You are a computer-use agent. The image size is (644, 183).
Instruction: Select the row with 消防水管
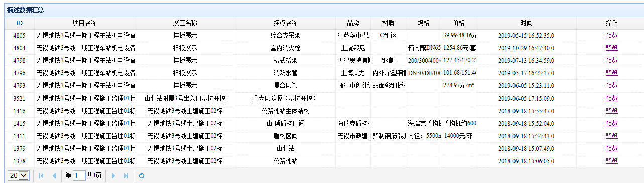click(322, 73)
